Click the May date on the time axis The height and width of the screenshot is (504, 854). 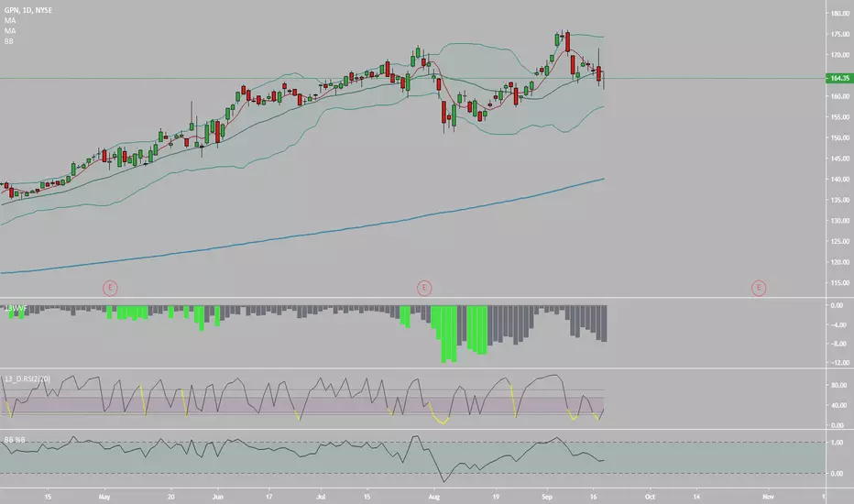point(104,497)
